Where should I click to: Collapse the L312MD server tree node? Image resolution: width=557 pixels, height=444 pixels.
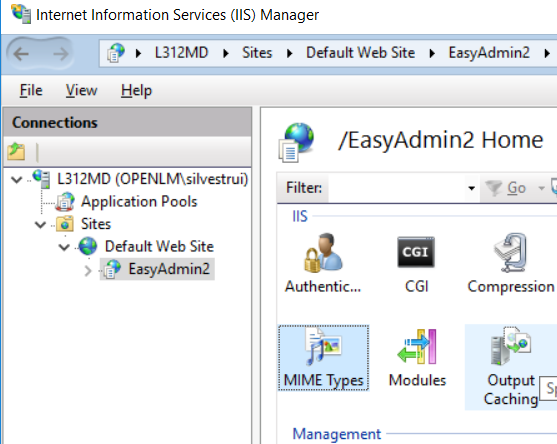(17, 179)
